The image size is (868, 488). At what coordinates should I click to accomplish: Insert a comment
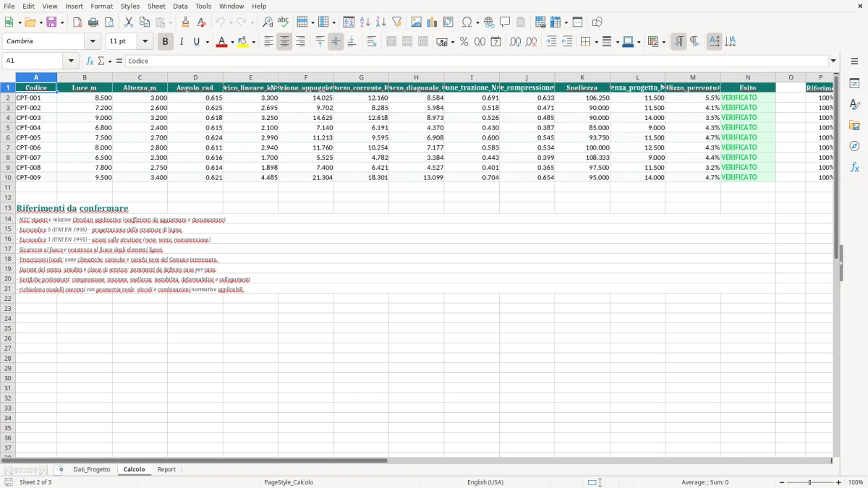(x=506, y=22)
